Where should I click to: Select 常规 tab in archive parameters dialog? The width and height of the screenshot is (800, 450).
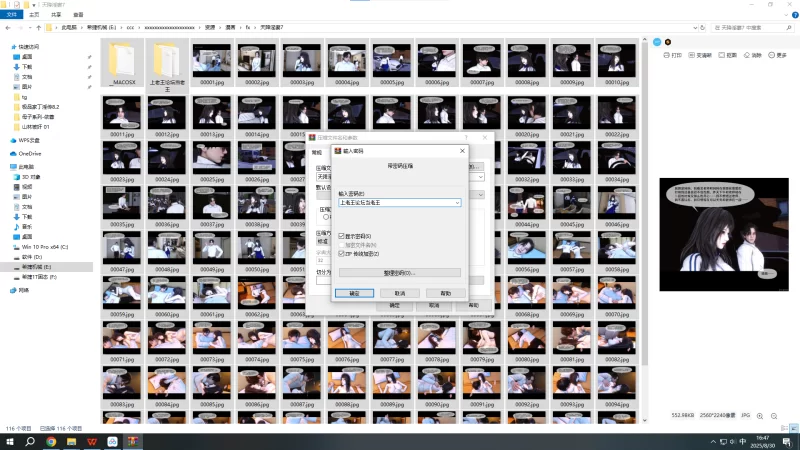(317, 152)
